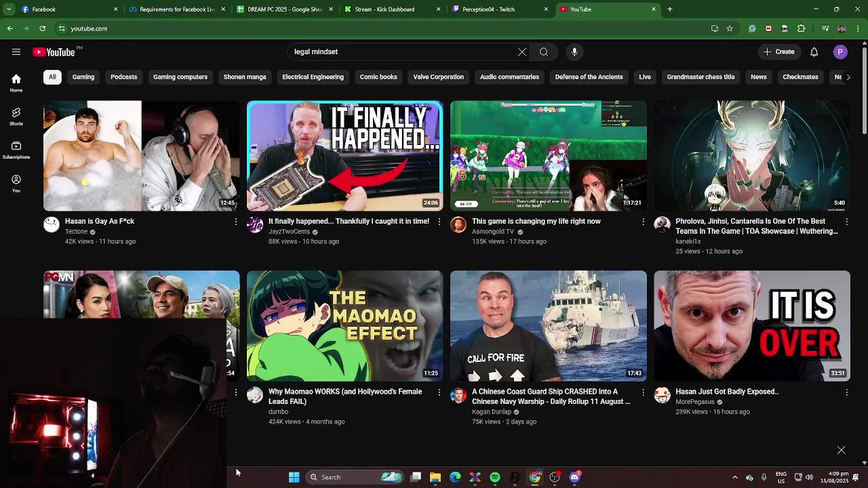The width and height of the screenshot is (868, 488).
Task: Click the taskbar Search box
Action: tap(354, 477)
